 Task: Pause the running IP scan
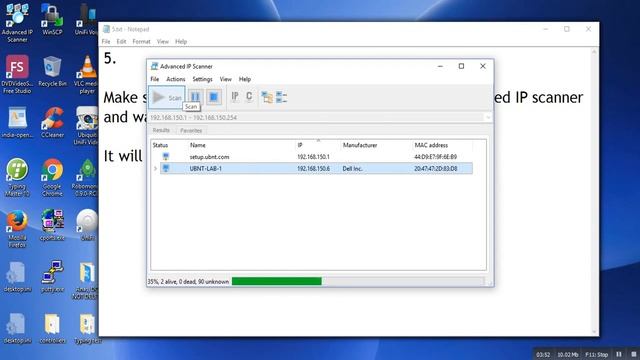tap(195, 97)
